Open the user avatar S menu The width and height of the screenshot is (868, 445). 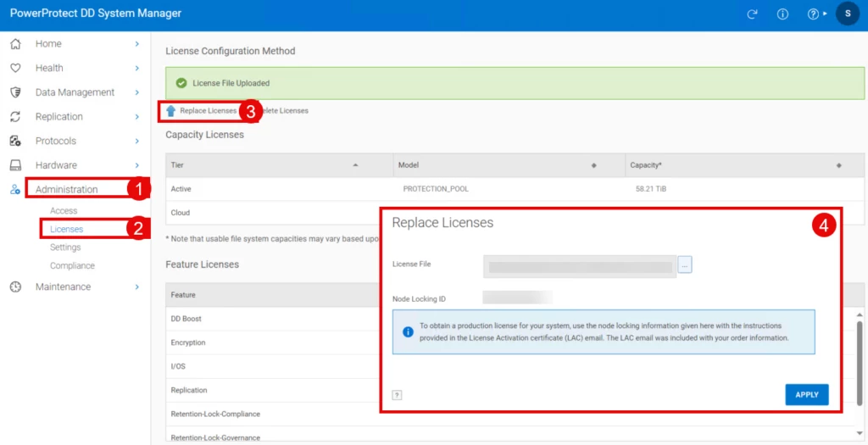[x=848, y=14]
